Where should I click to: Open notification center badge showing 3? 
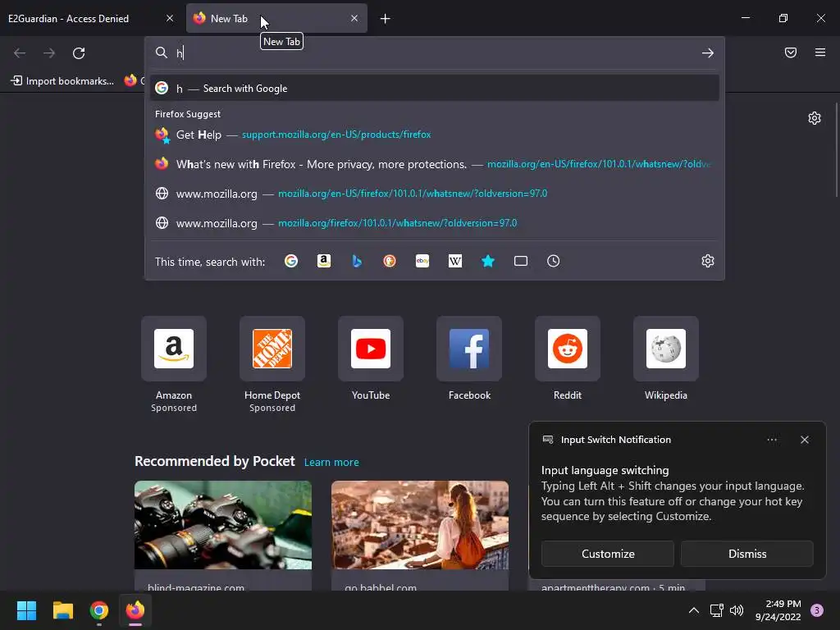[x=817, y=610]
